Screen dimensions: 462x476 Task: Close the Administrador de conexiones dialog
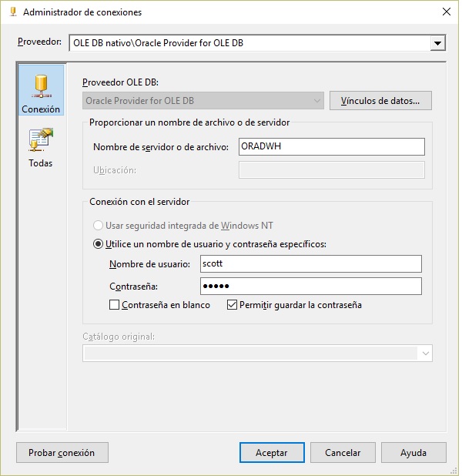[x=447, y=12]
